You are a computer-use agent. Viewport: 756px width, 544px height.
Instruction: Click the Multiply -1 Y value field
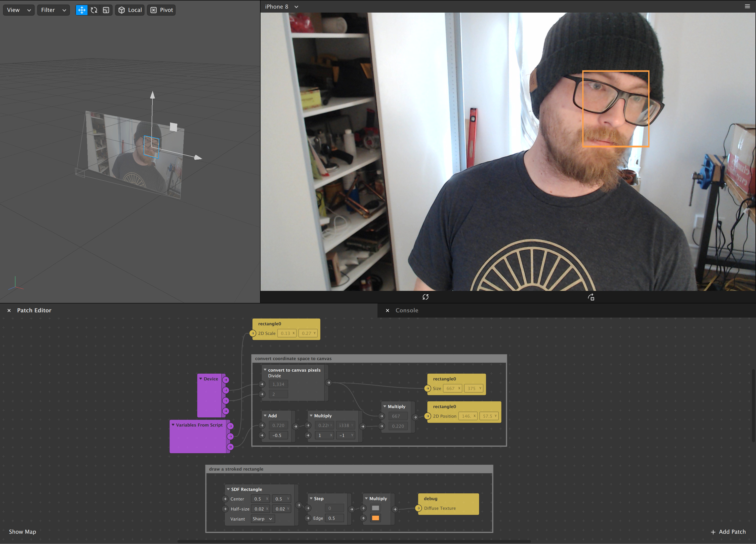click(345, 435)
